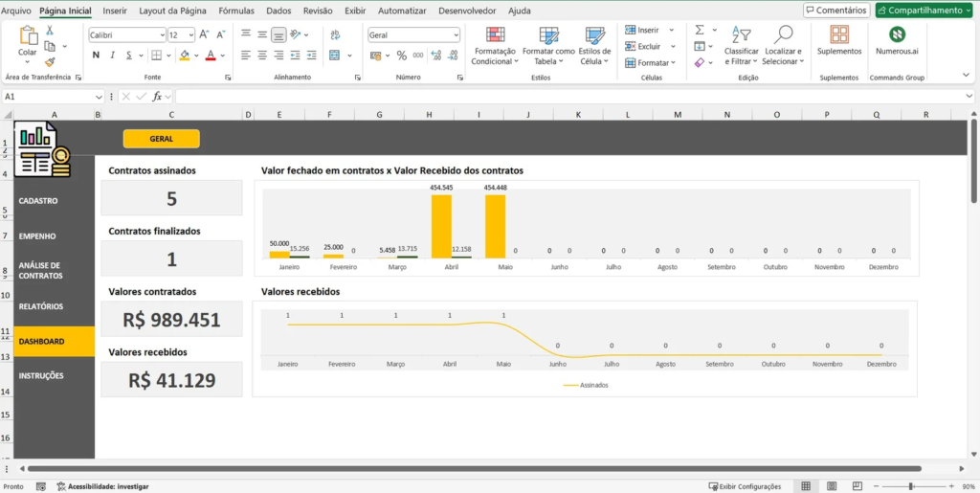Image resolution: width=980 pixels, height=493 pixels.
Task: Apply percent style with % icon
Action: tap(401, 56)
